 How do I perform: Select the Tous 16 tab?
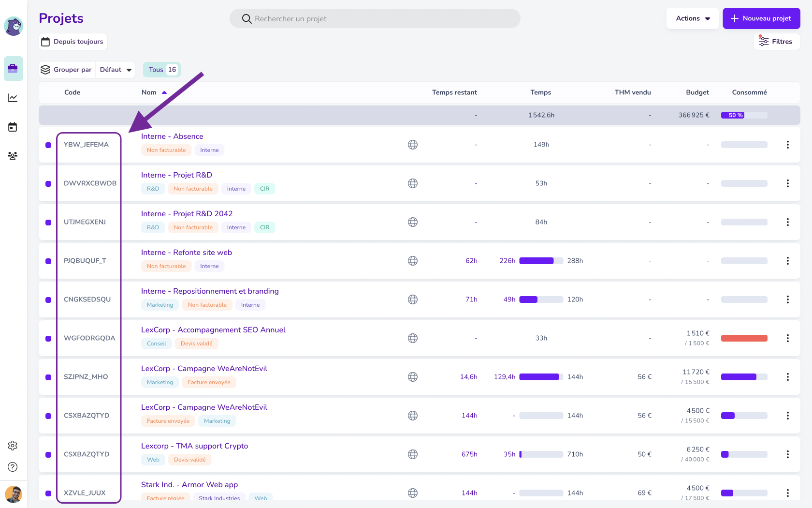tap(162, 70)
